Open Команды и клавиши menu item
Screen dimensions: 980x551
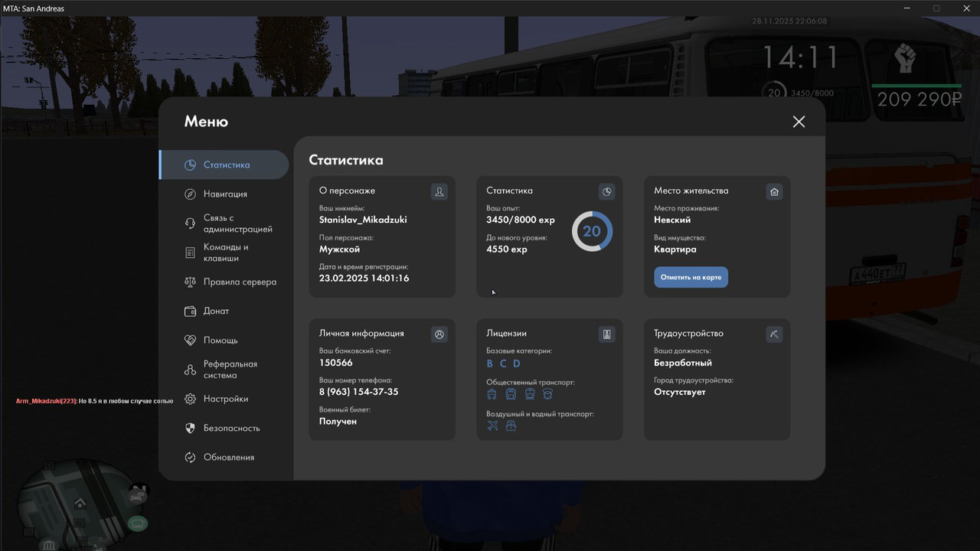[226, 253]
